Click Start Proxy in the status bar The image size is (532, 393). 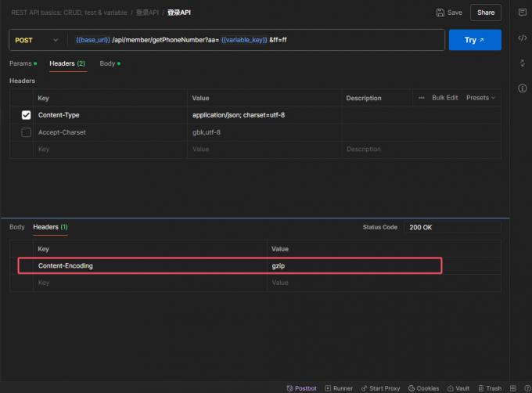(380, 388)
